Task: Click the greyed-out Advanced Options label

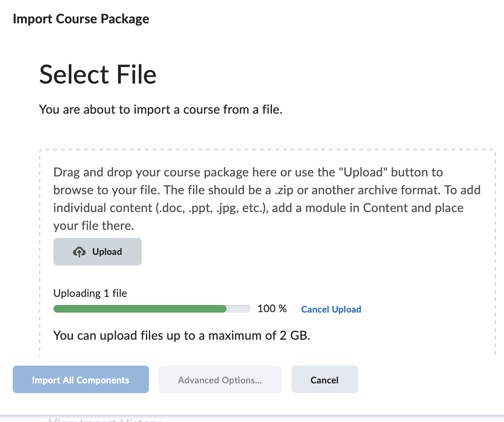Action: (x=220, y=379)
